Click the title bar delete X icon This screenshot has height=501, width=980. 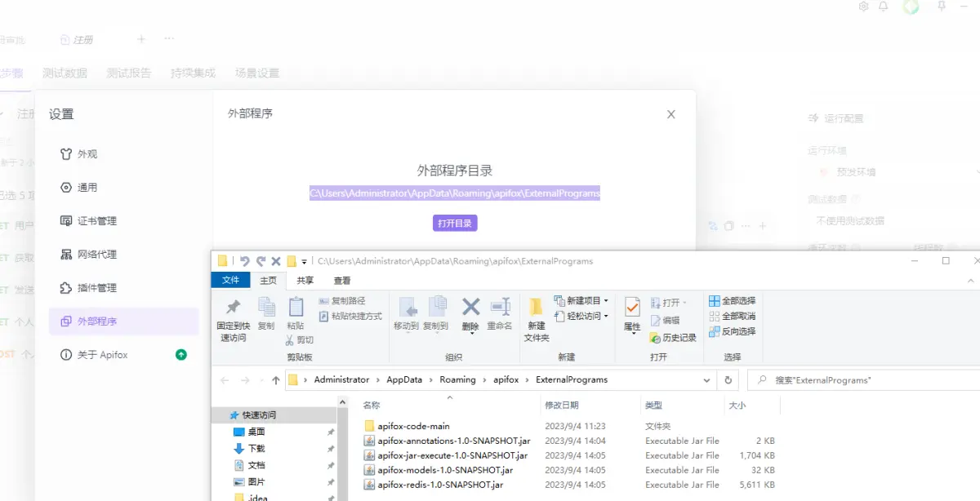click(x=276, y=262)
